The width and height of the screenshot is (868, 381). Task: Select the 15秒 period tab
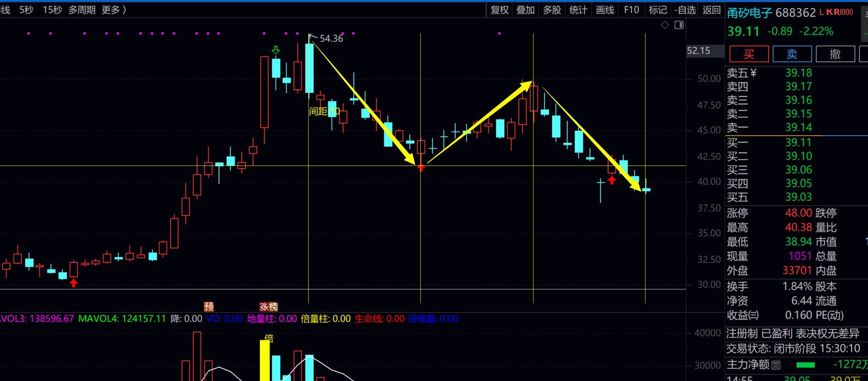coord(52,10)
